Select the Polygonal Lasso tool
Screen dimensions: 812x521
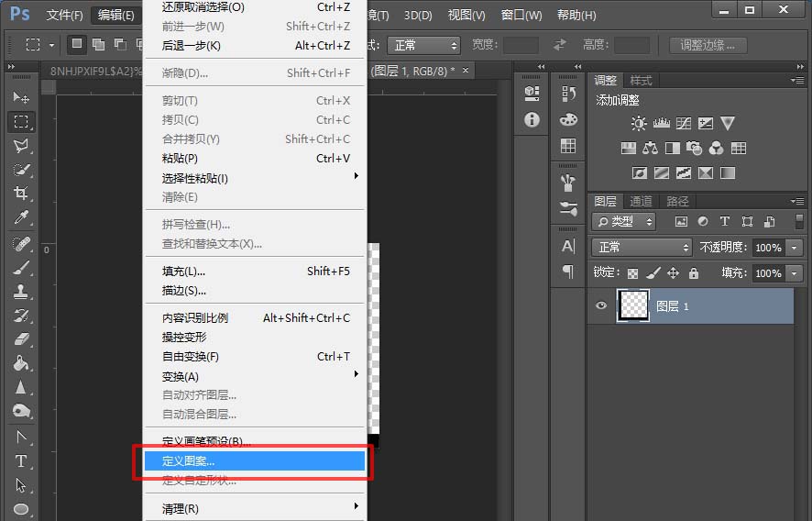pos(21,146)
